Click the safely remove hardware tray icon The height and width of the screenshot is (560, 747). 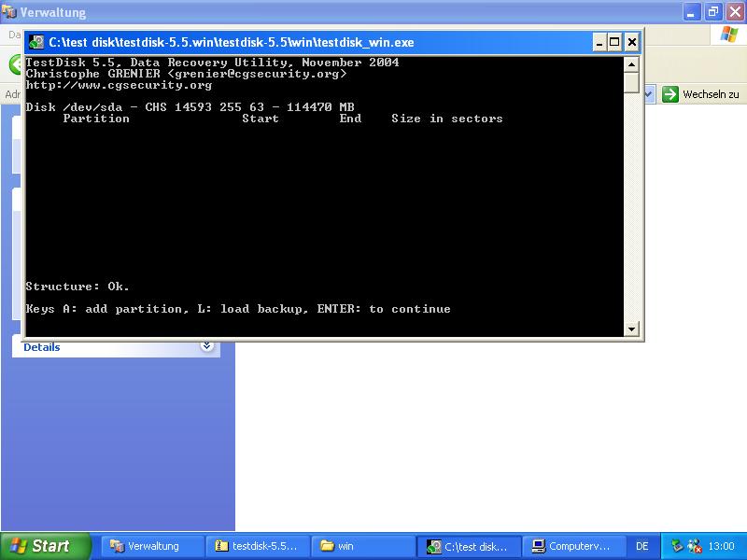(677, 546)
